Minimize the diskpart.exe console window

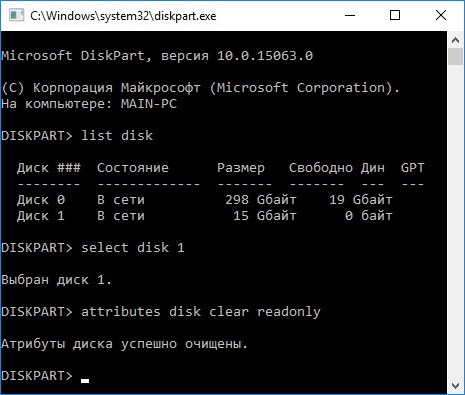[x=350, y=15]
